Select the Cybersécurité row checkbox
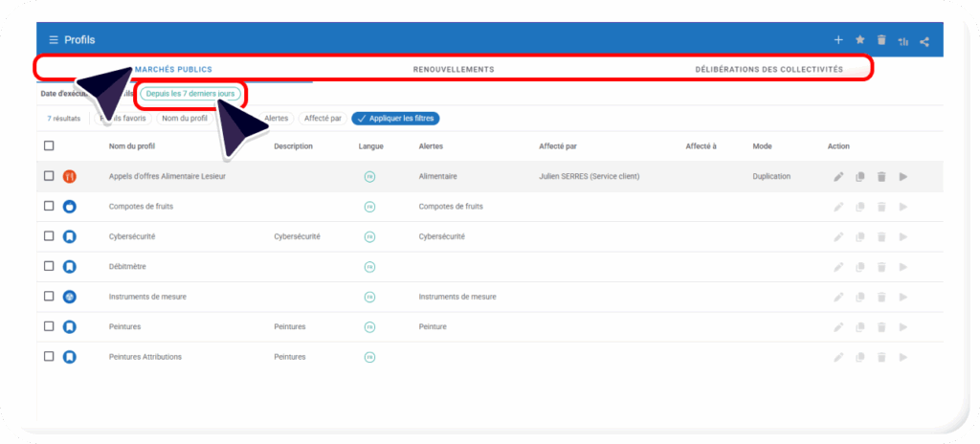The height and width of the screenshot is (444, 980). click(49, 235)
